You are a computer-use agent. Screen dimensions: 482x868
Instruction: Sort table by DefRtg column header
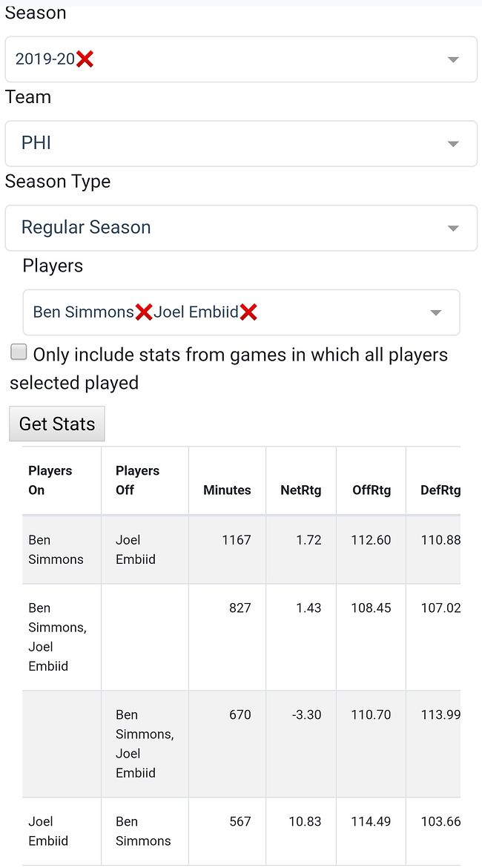[x=440, y=490]
